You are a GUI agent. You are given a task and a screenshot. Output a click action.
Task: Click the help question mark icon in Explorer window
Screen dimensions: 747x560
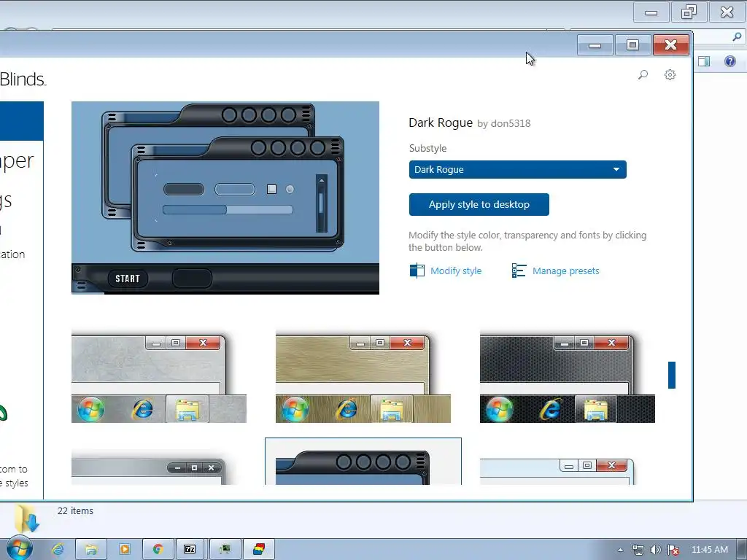coord(729,61)
